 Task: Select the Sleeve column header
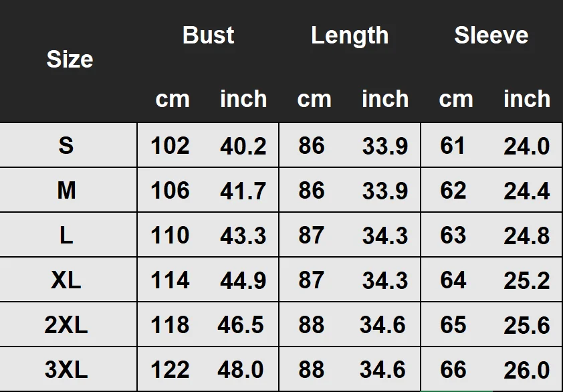click(x=491, y=35)
